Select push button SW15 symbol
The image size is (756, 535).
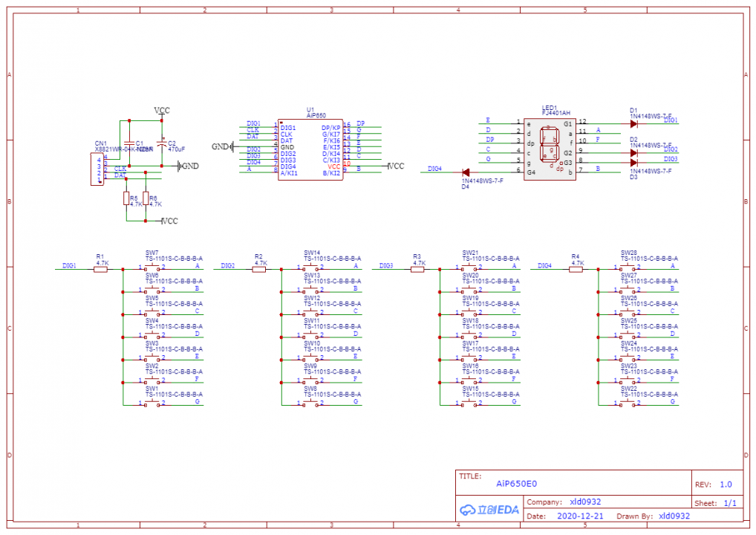coord(469,403)
